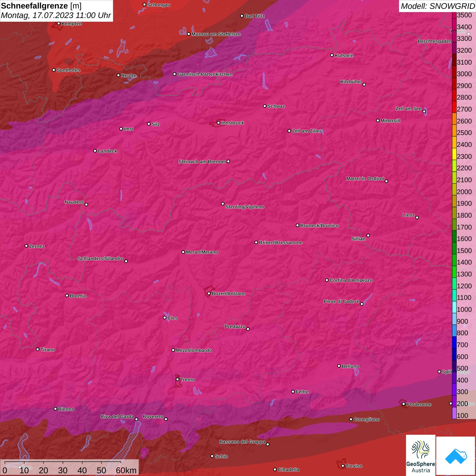The width and height of the screenshot is (476, 476).
Task: Click the 1500 green legend swatch
Action: [x=454, y=248]
